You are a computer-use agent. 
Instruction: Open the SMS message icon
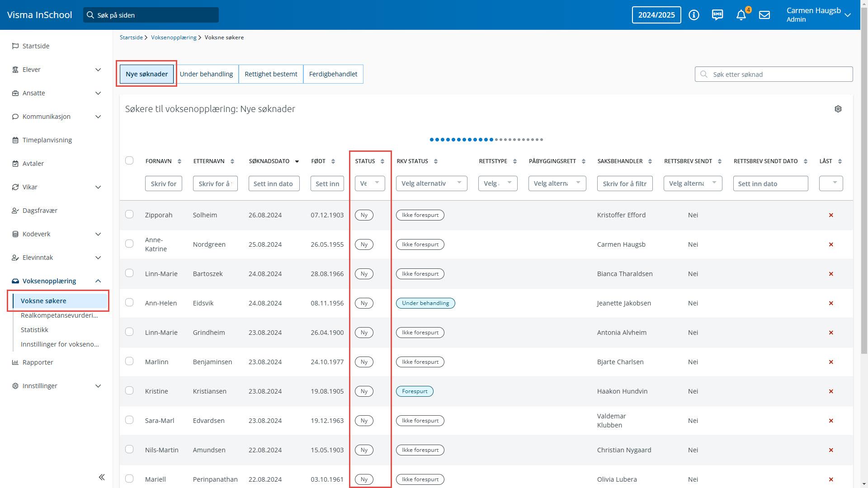tap(717, 15)
